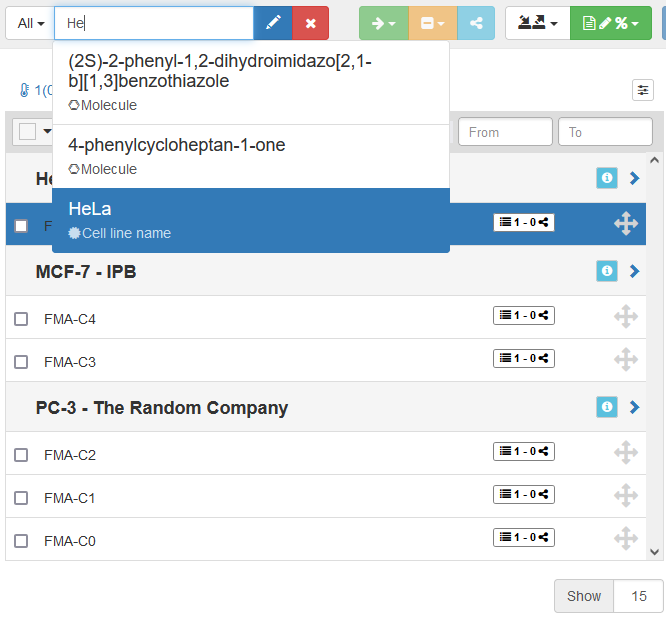
Task: Tick the FMA-C1 row checkbox
Action: point(21,498)
